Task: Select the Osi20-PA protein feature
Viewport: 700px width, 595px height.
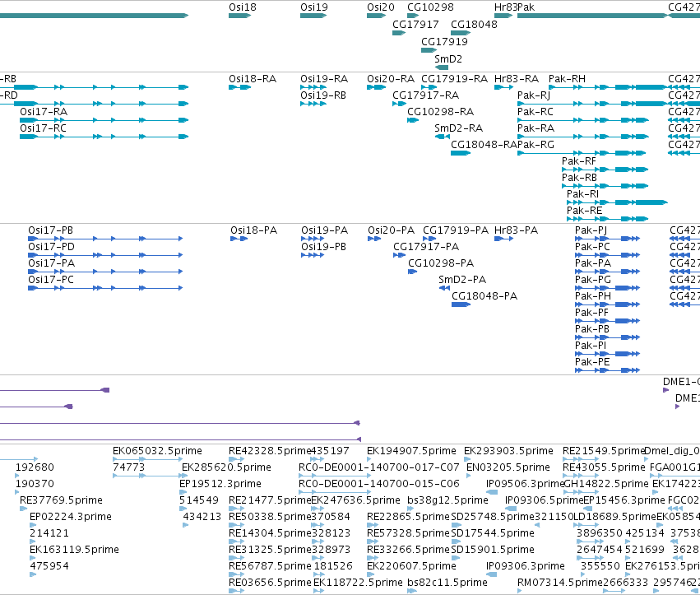Action: pyautogui.click(x=374, y=239)
